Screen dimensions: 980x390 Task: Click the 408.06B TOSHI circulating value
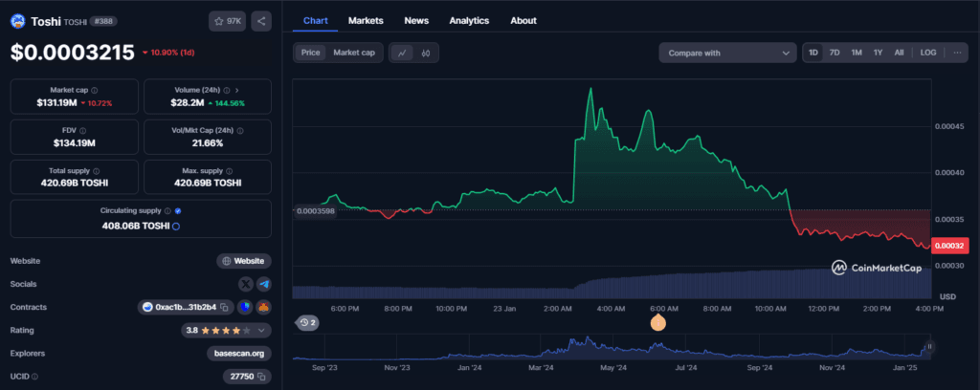(x=136, y=226)
